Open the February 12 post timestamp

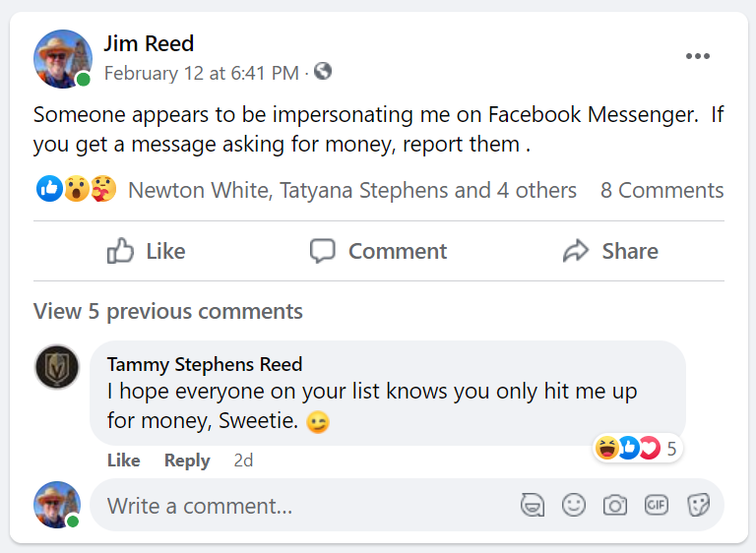[x=202, y=73]
